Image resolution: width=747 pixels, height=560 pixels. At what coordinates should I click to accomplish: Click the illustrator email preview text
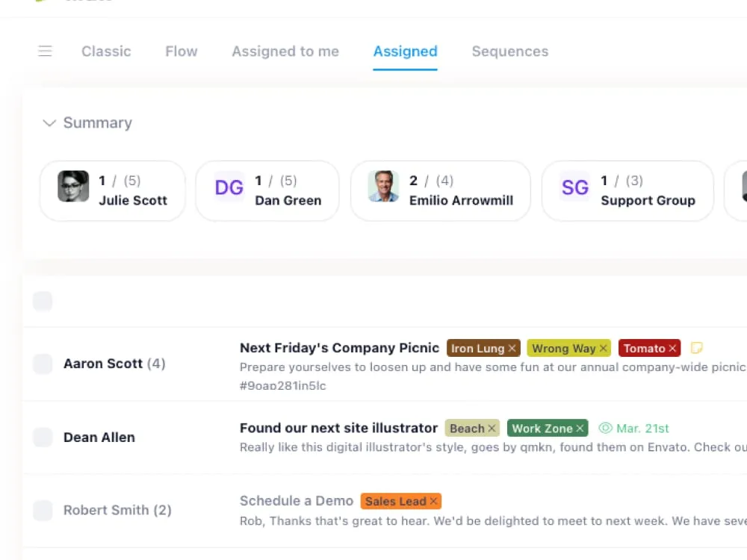[493, 447]
